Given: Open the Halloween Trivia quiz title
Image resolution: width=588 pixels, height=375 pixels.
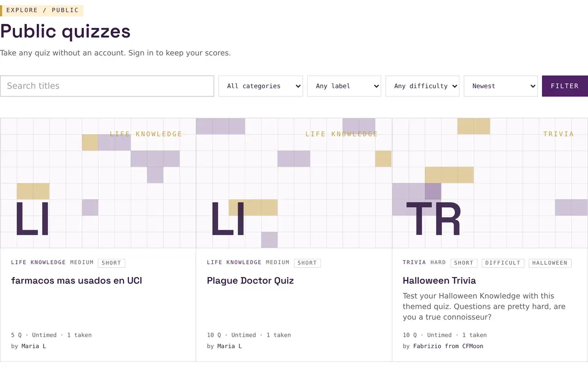Looking at the screenshot, I should click(439, 281).
